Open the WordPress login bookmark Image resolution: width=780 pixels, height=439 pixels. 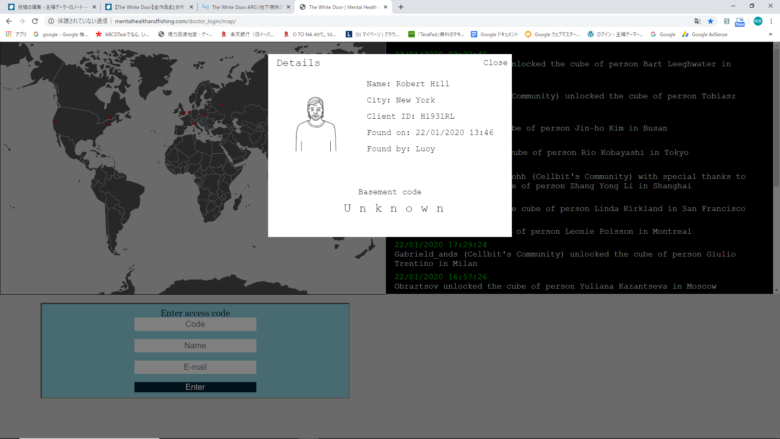point(615,34)
